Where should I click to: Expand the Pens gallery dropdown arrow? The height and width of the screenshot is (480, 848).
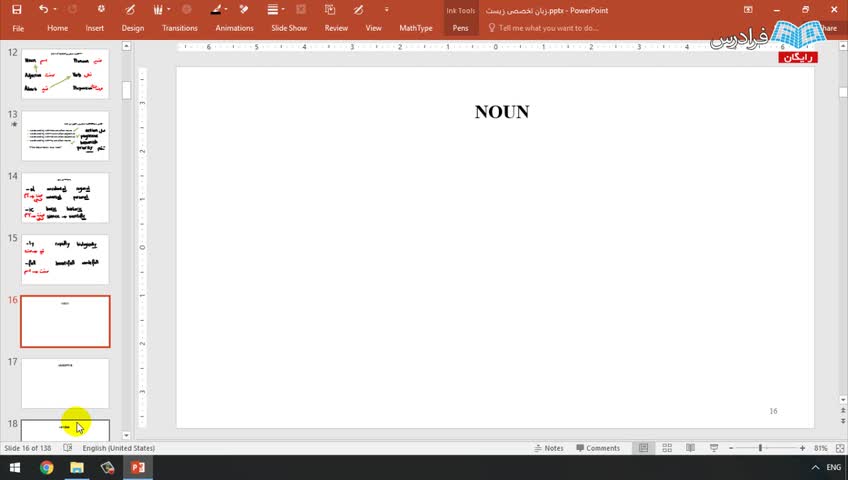[169, 10]
